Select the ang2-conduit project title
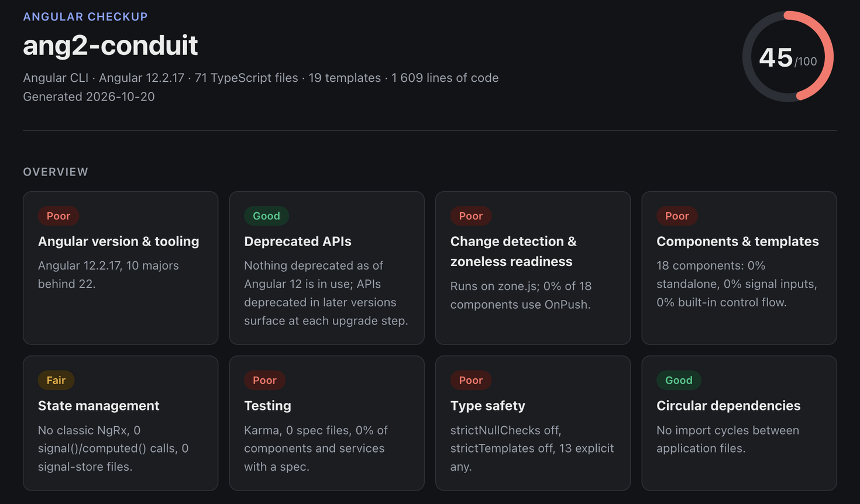This screenshot has width=860, height=504. coord(111,45)
